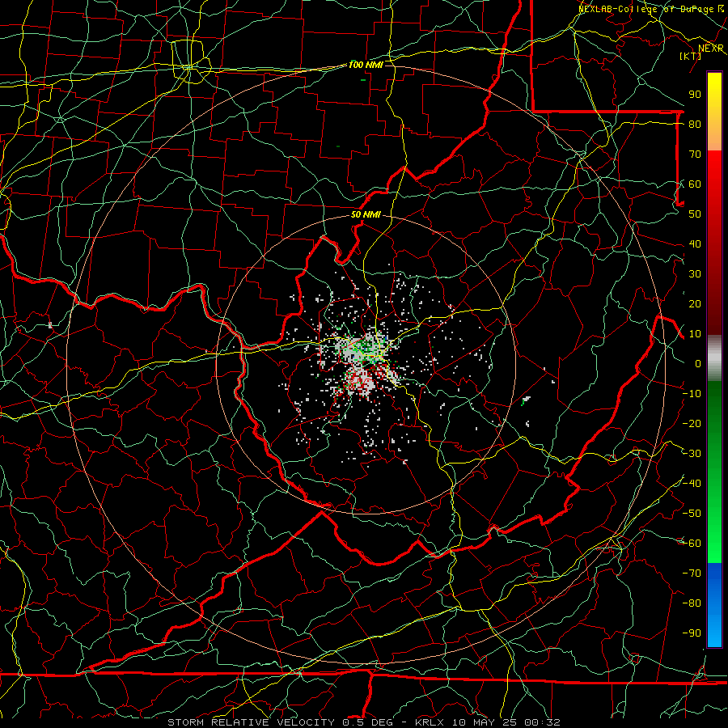Image resolution: width=728 pixels, height=728 pixels.
Task: Click the positive 60 value on velocity scale
Action: tap(695, 184)
